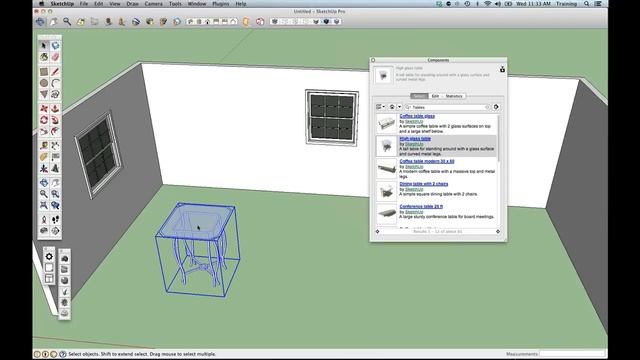Screen dimensions: 640x360
Task: Switch to the Iso standard view
Action: (190, 22)
